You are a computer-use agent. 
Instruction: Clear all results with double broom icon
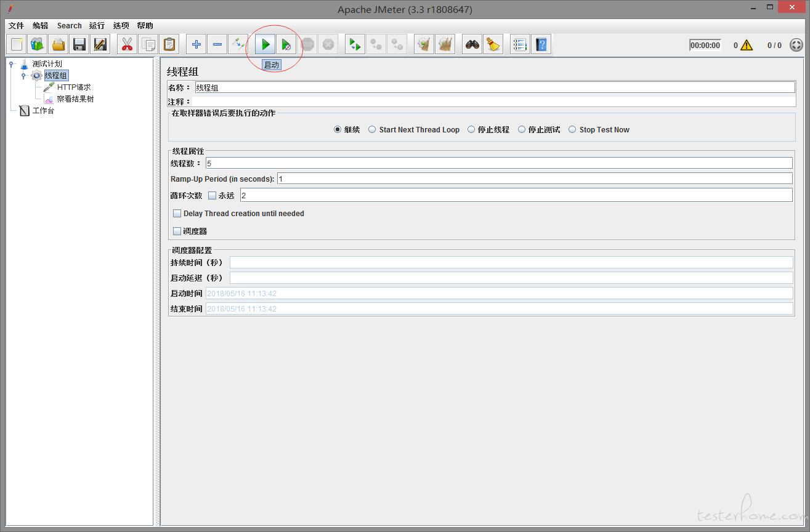click(445, 44)
